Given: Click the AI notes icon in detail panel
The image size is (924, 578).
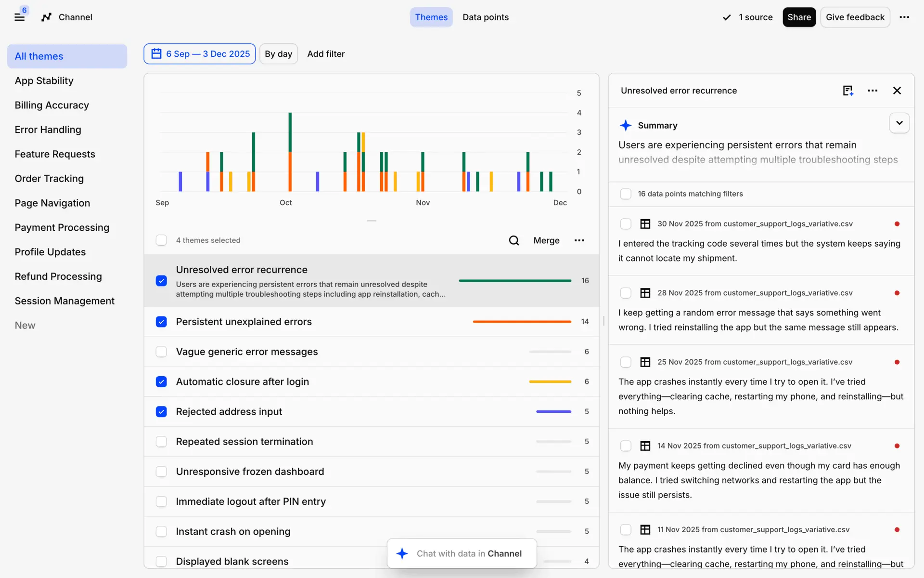Looking at the screenshot, I should [848, 91].
